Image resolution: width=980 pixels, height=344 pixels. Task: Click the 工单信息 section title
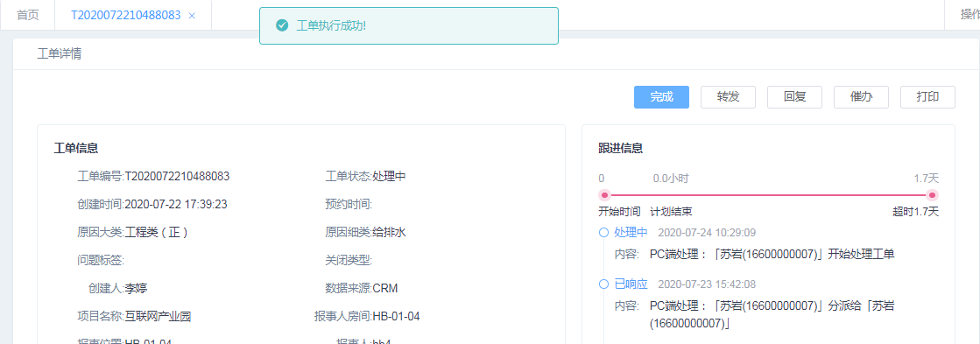tap(75, 149)
